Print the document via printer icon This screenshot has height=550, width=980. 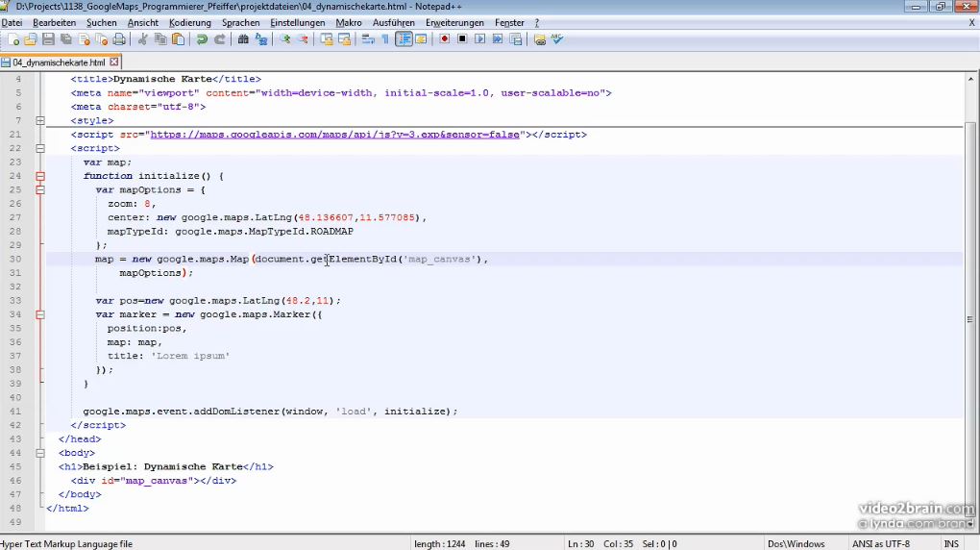point(119,39)
